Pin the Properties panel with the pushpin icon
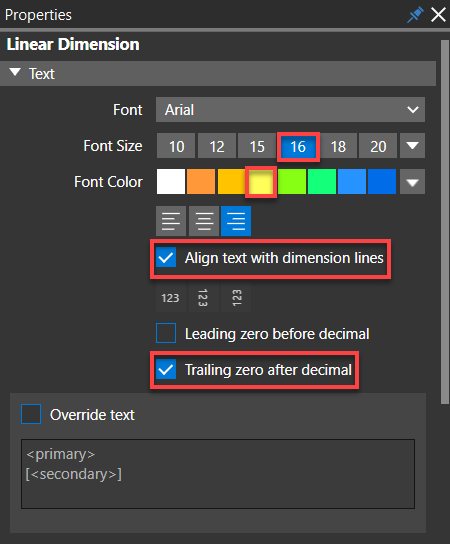This screenshot has height=544, width=450. point(415,15)
